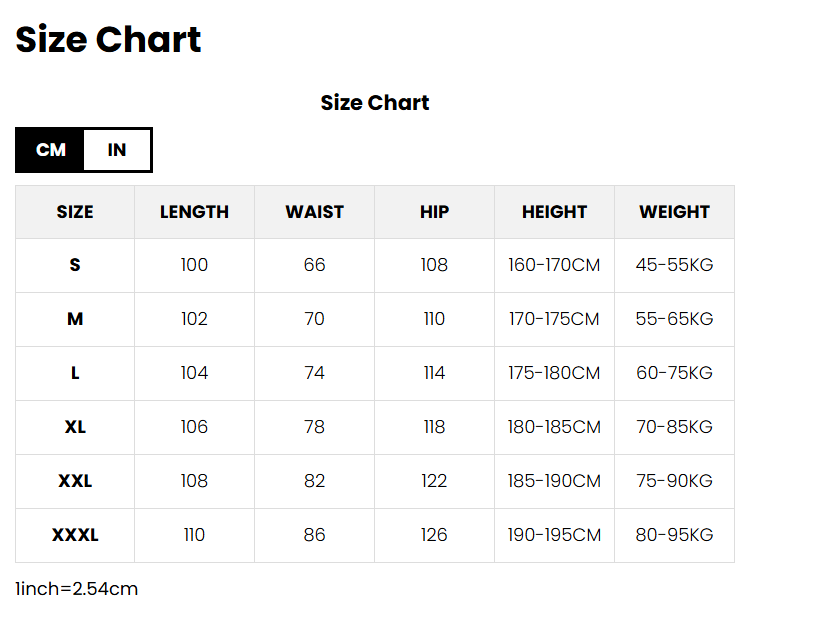Select the XL size row label

point(75,427)
